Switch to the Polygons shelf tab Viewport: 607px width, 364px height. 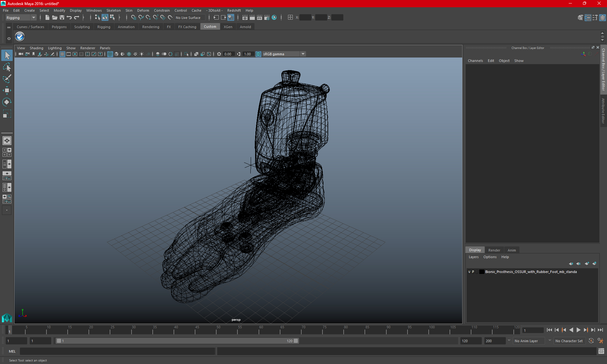tap(59, 27)
